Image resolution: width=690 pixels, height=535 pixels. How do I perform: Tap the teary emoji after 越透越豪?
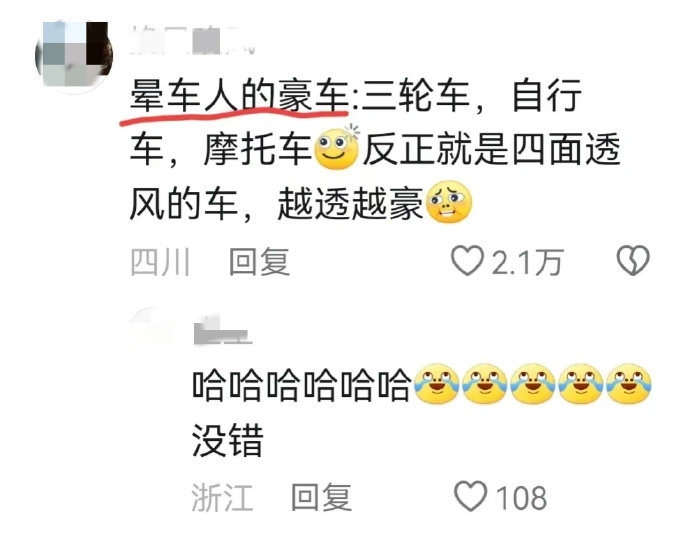449,202
